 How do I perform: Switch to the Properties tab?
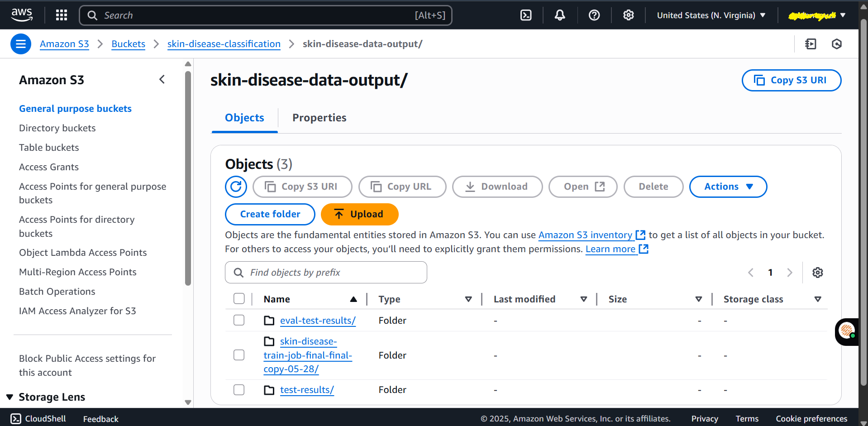click(x=320, y=118)
